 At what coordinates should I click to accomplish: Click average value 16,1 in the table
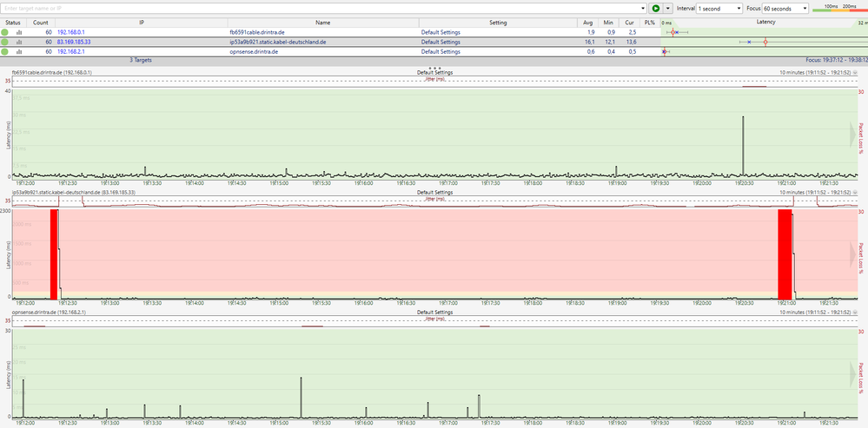tap(589, 42)
